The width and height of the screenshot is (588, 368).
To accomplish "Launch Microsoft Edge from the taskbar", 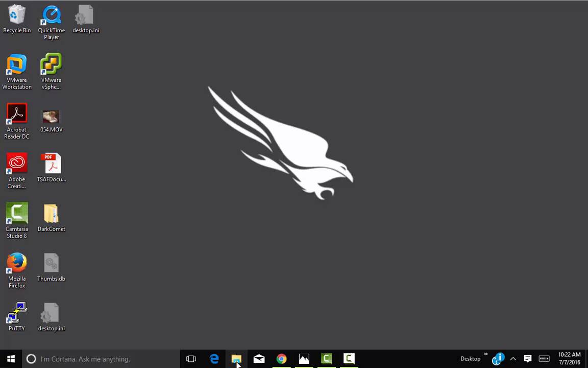I will [x=214, y=359].
